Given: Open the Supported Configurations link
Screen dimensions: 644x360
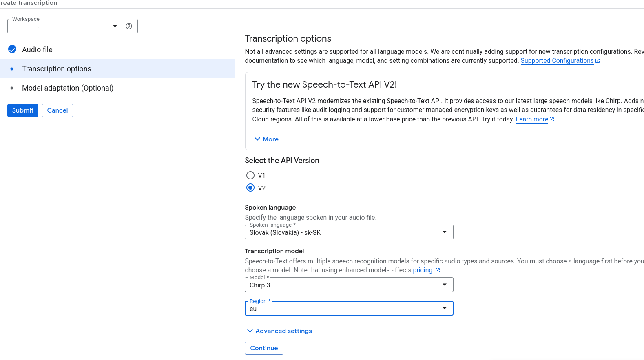Looking at the screenshot, I should click(557, 61).
